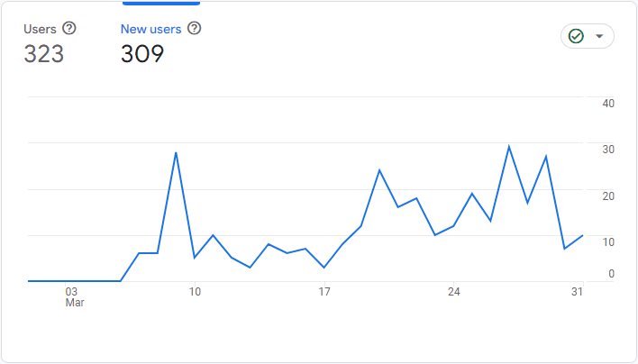Screen dimensions: 638x364
Task: Expand the data quality dropdown arrow
Action: [599, 36]
